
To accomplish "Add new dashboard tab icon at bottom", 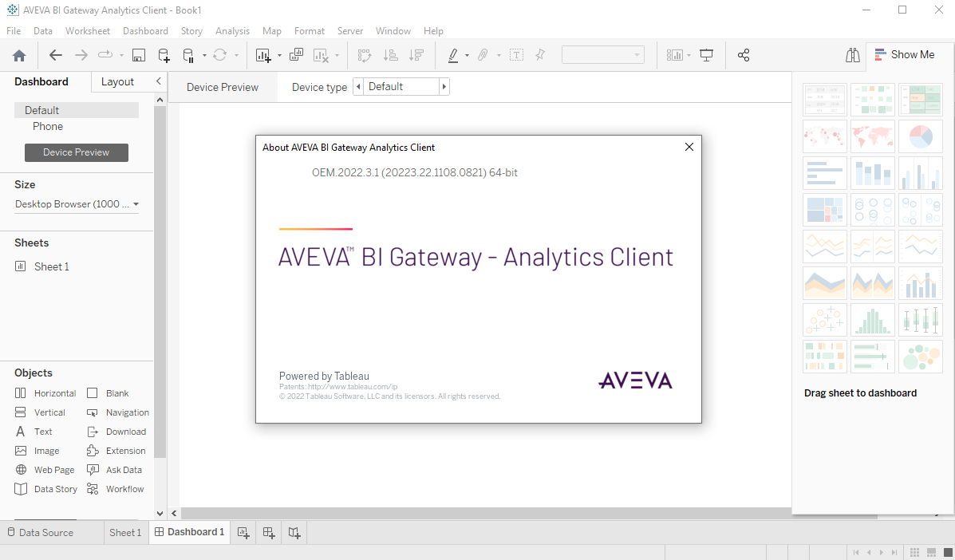I will 269,533.
